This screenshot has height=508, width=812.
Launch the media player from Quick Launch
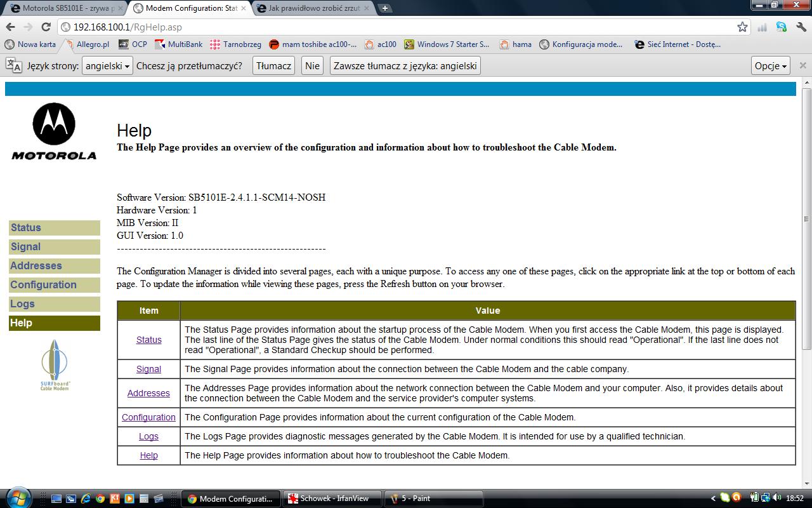pyautogui.click(x=129, y=498)
